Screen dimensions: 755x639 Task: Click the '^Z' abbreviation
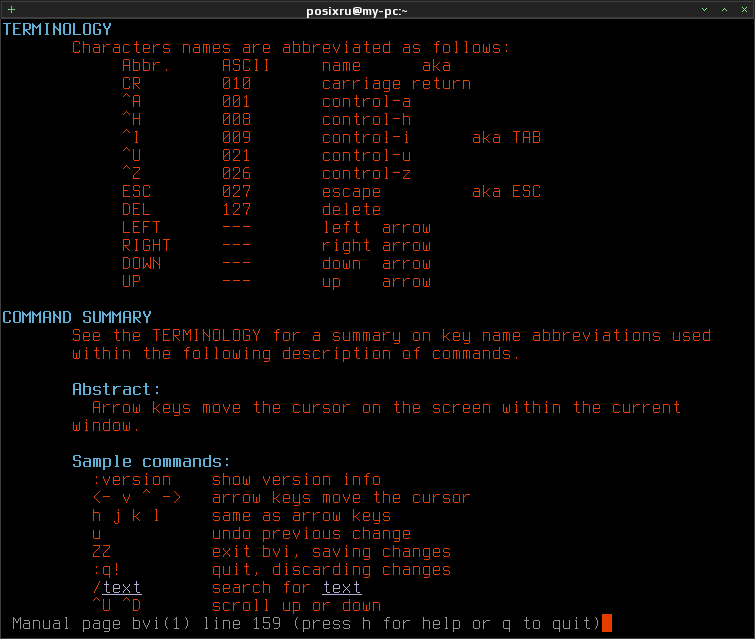131,173
